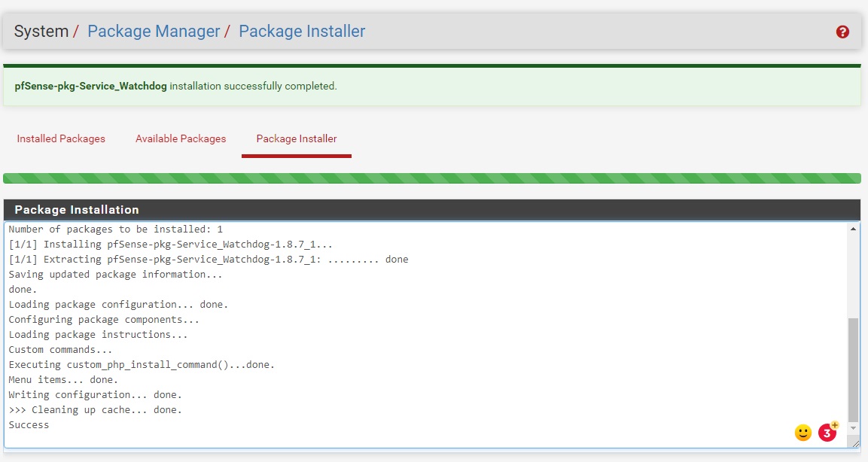This screenshot has width=868, height=462.
Task: Click 'Number of packages to be installed: 1'
Action: [x=116, y=229]
